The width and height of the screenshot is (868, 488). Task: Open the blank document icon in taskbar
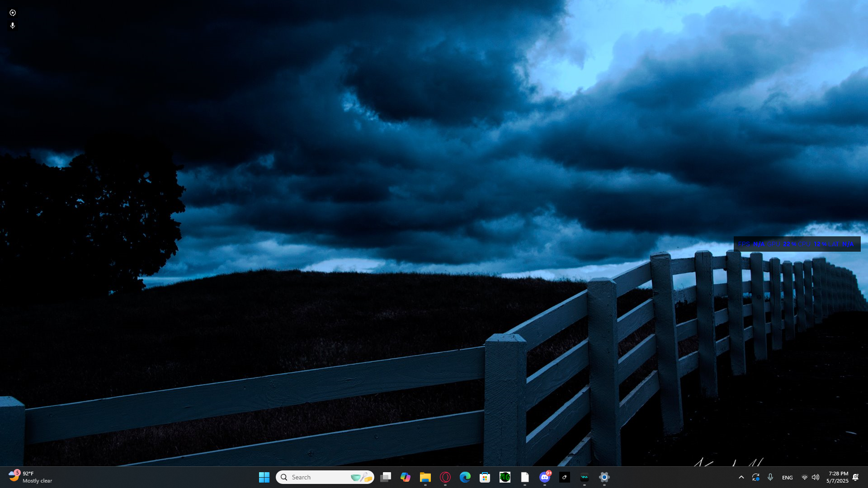pyautogui.click(x=525, y=477)
